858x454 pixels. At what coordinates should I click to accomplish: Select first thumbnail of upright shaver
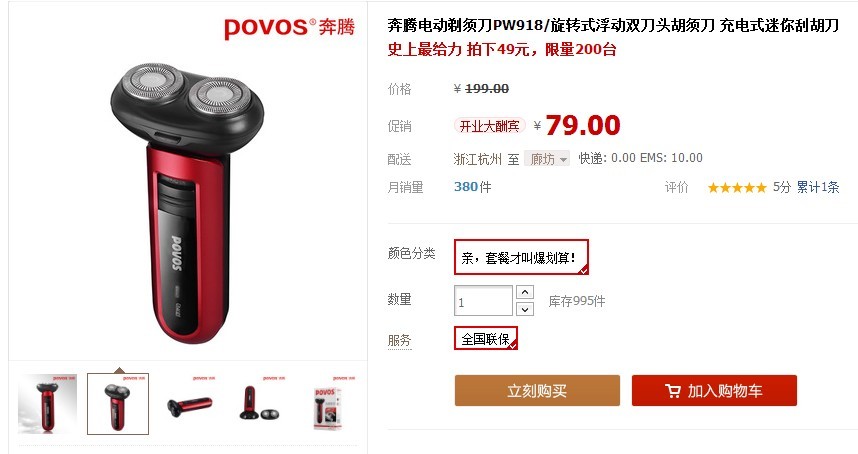pos(48,404)
